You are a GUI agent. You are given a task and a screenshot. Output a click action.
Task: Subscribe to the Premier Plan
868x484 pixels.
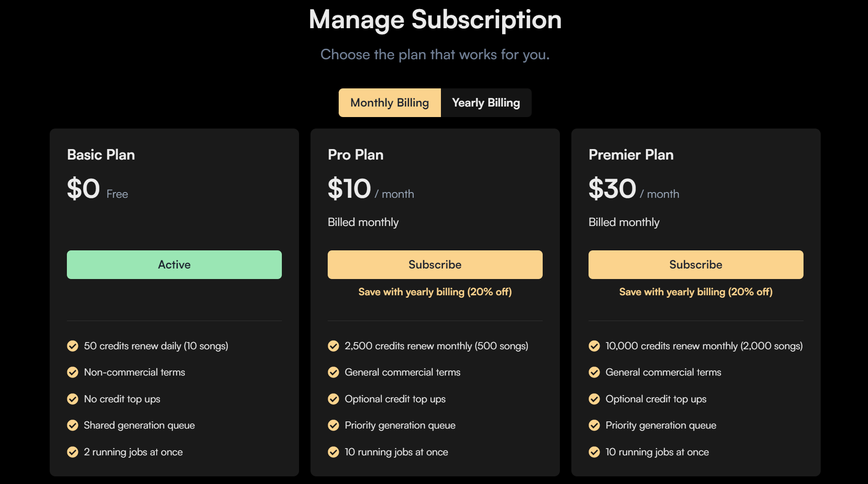696,265
